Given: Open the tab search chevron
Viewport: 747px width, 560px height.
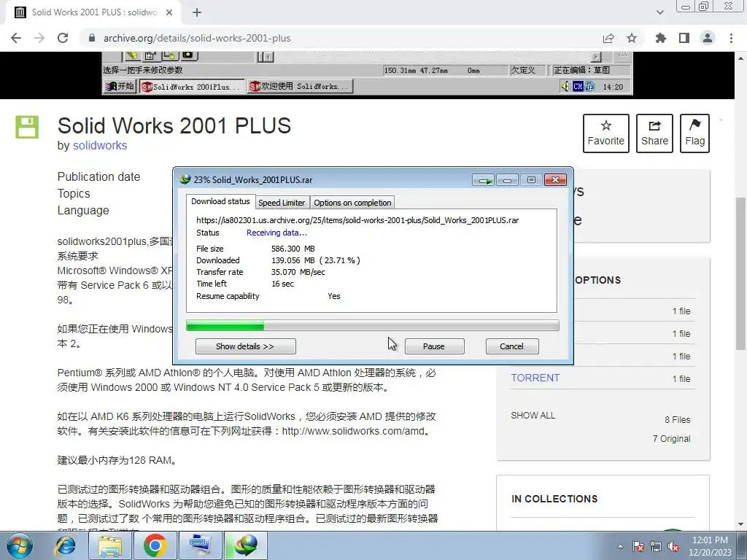Looking at the screenshot, I should point(659,12).
